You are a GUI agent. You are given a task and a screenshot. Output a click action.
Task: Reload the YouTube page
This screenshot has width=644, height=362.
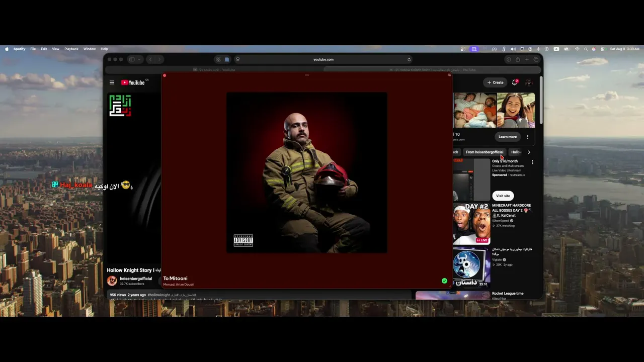tap(409, 59)
